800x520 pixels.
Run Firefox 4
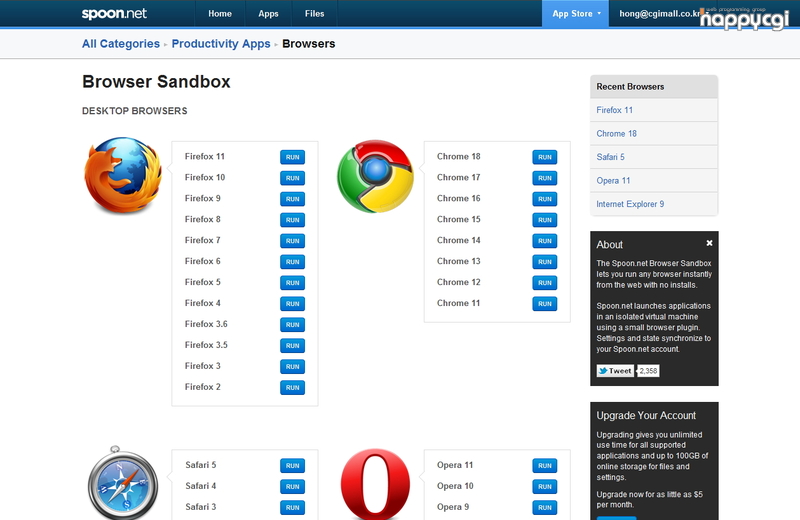tap(292, 304)
